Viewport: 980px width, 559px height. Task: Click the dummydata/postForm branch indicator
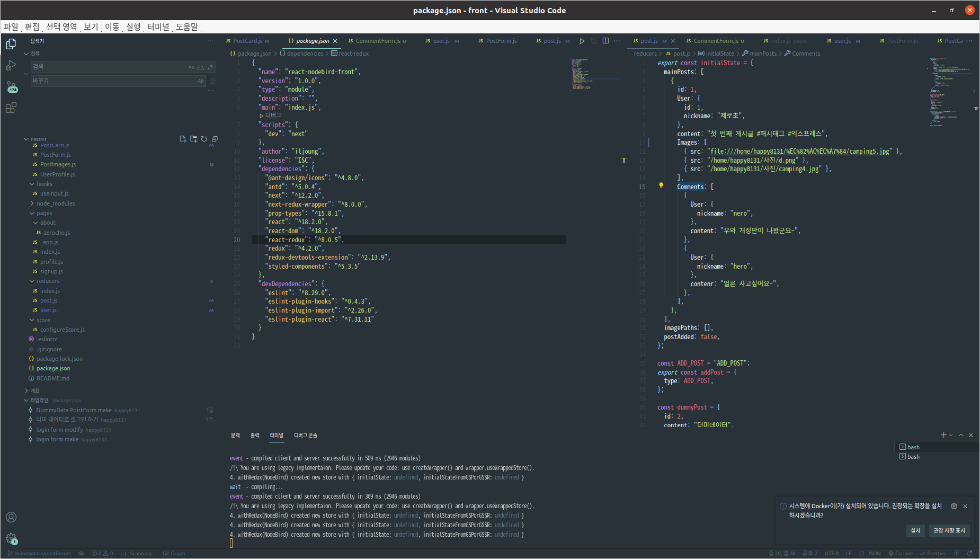(x=39, y=553)
